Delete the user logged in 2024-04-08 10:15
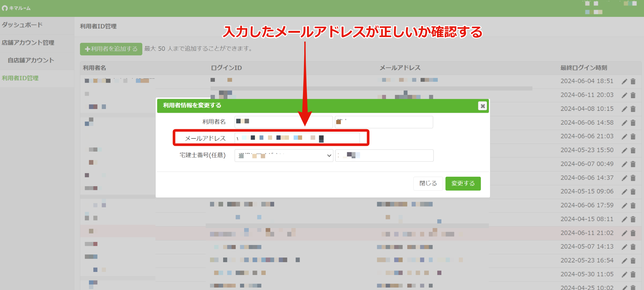Image resolution: width=644 pixels, height=290 pixels. click(x=633, y=109)
